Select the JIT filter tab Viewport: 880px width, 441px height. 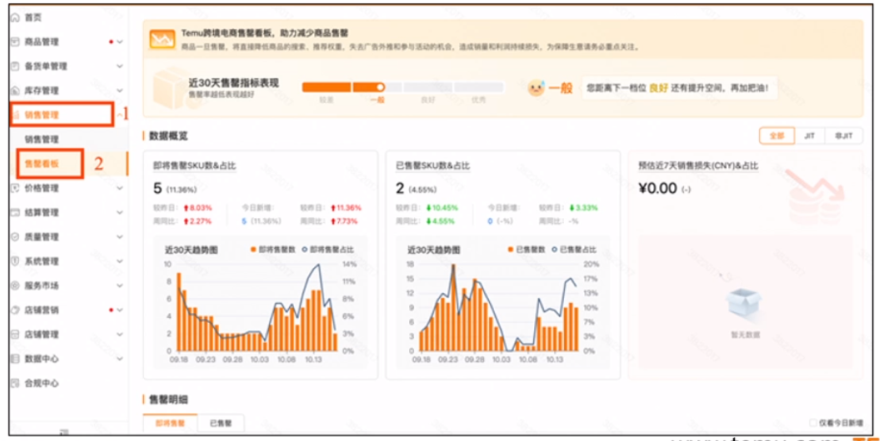[x=810, y=136]
